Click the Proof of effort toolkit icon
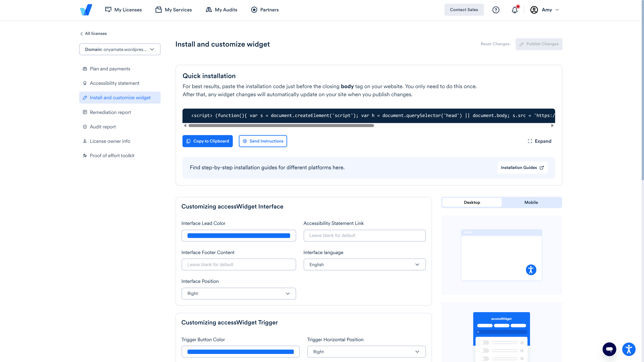The image size is (644, 362). click(85, 155)
